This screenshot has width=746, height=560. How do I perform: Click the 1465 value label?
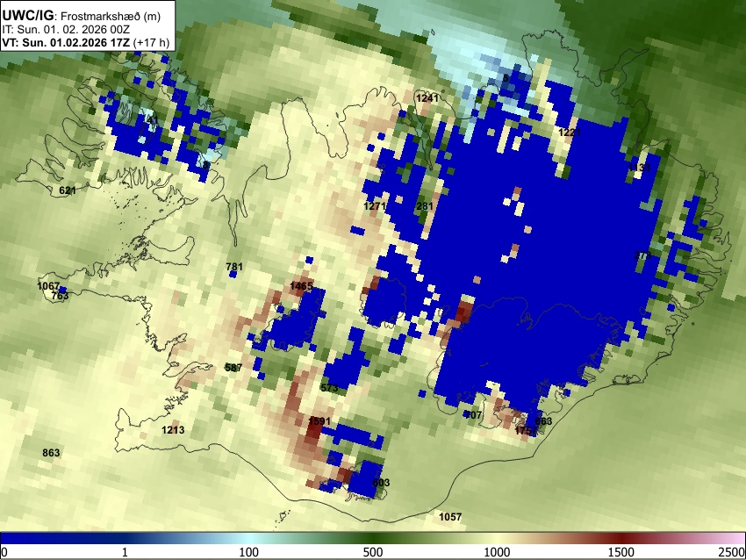[x=301, y=286]
